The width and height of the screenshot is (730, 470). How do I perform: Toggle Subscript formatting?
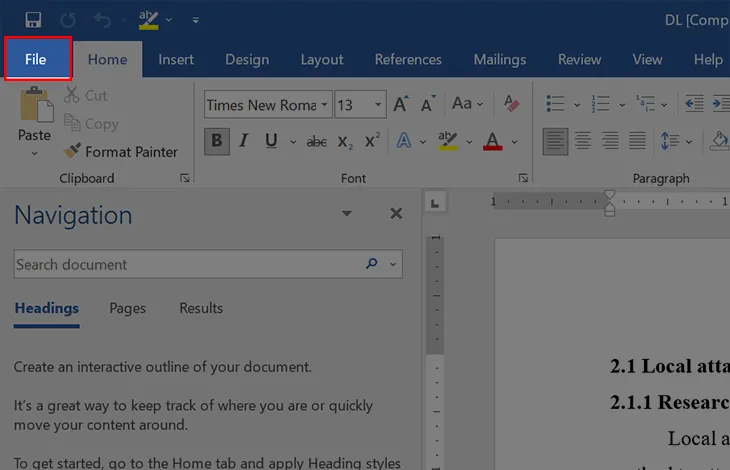tap(345, 142)
